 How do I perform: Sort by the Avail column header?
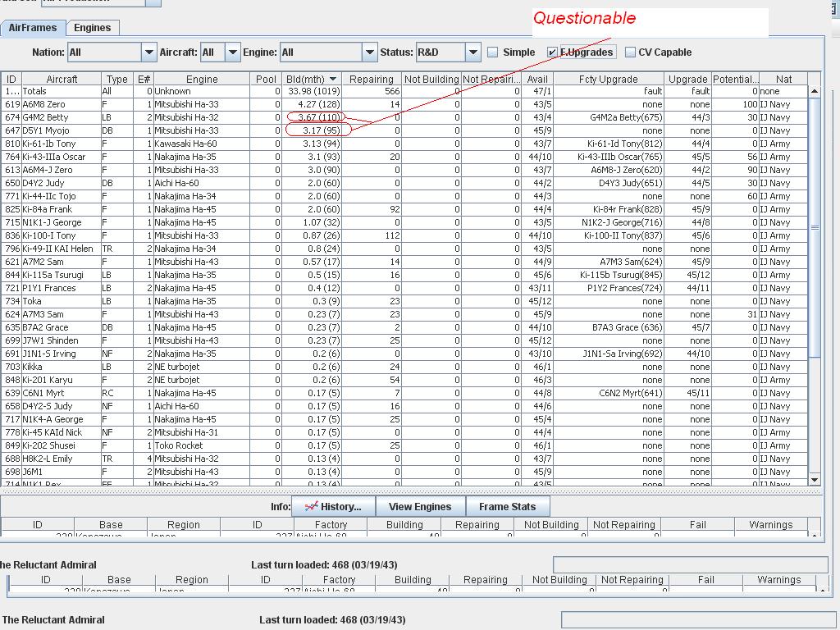coord(537,80)
